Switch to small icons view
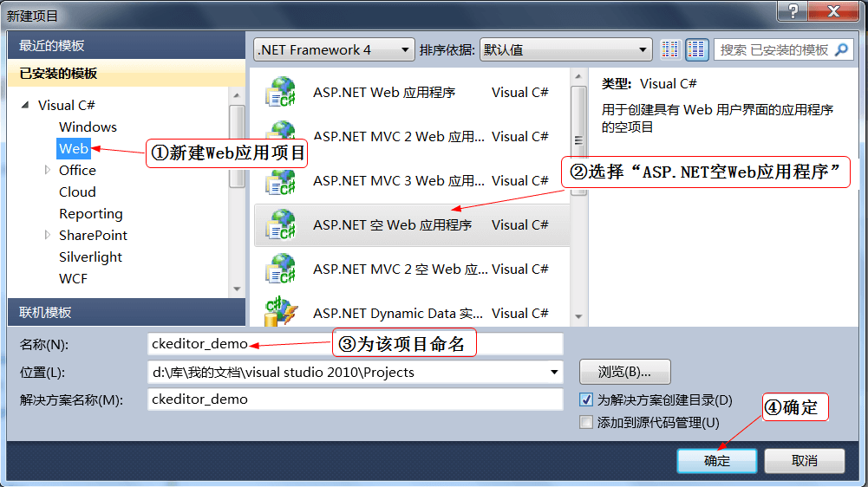868x487 pixels. tap(669, 49)
